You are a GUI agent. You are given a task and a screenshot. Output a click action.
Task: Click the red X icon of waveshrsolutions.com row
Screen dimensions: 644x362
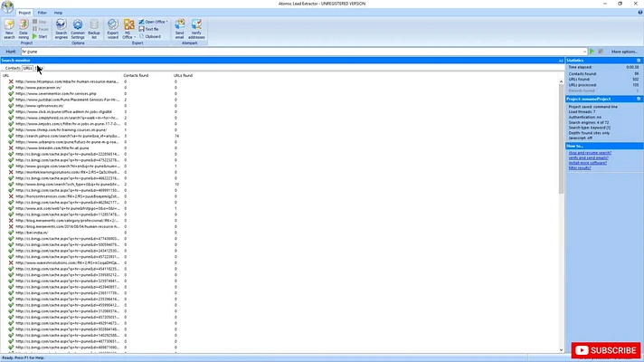pyautogui.click(x=11, y=262)
